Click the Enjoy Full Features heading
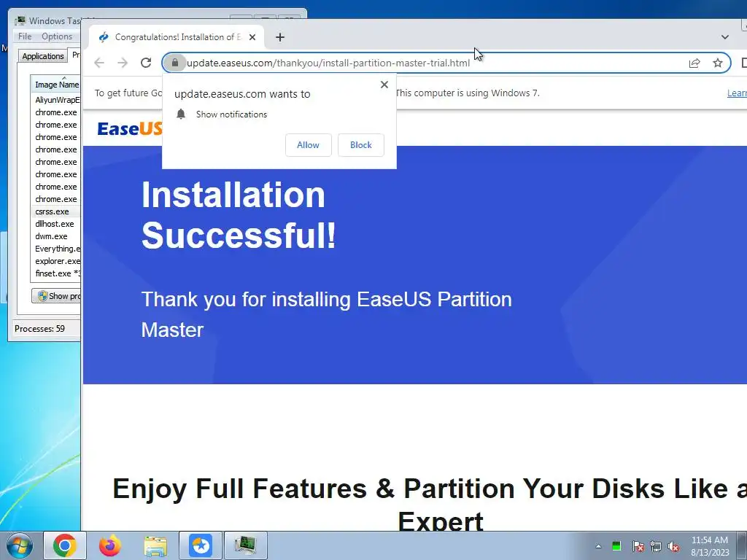The width and height of the screenshot is (747, 560). (431, 504)
